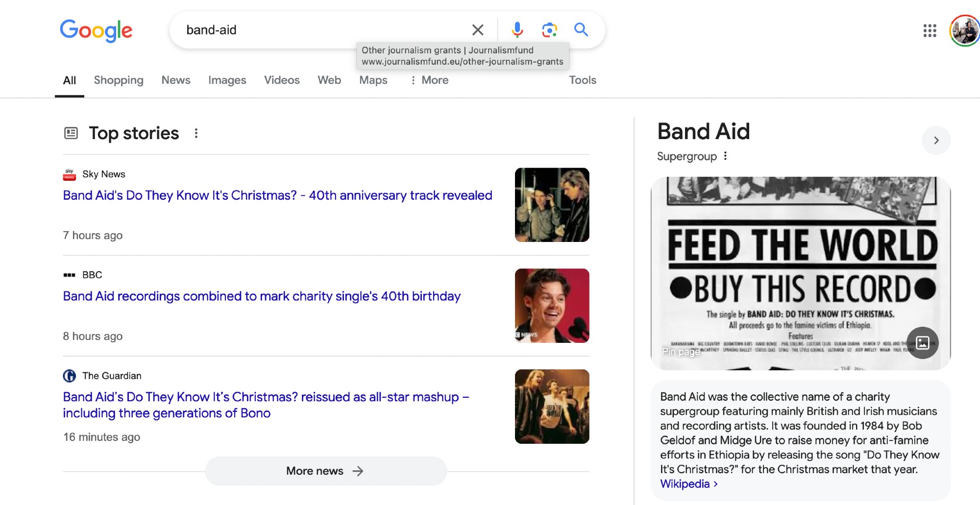Expand Band Aid panel with chevron arrow
Viewport: 980px width, 505px height.
tap(936, 141)
